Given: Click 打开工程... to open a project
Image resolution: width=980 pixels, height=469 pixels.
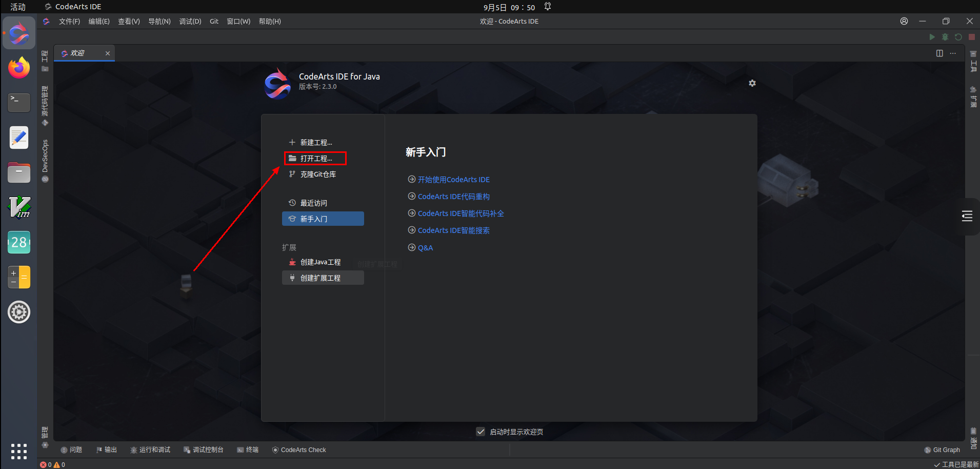Looking at the screenshot, I should tap(315, 159).
